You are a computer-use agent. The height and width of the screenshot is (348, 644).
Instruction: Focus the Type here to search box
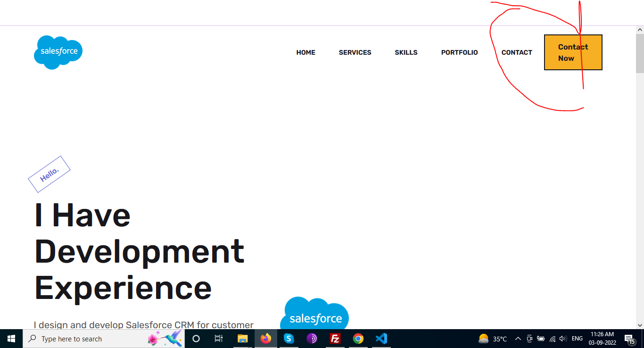point(104,339)
